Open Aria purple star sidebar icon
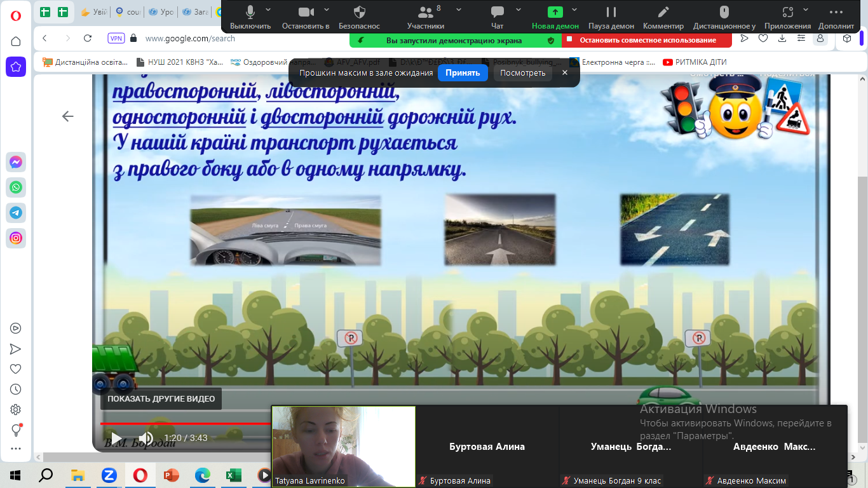 (x=16, y=66)
